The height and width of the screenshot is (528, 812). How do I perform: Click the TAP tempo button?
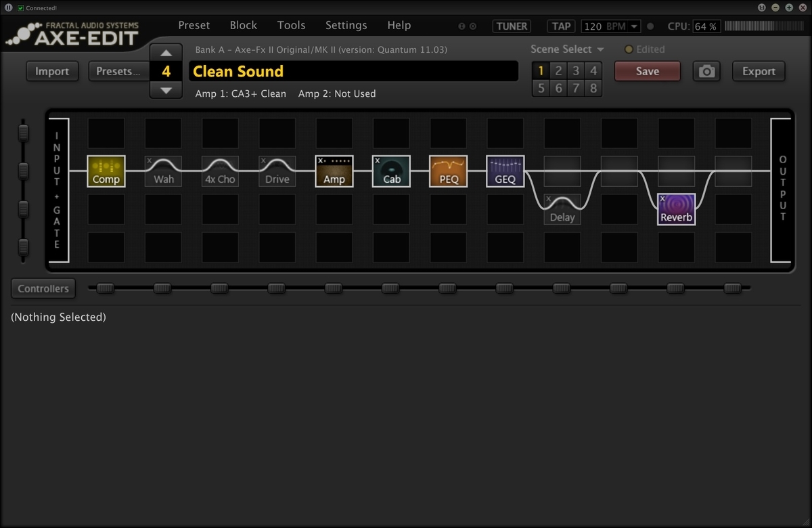[562, 26]
